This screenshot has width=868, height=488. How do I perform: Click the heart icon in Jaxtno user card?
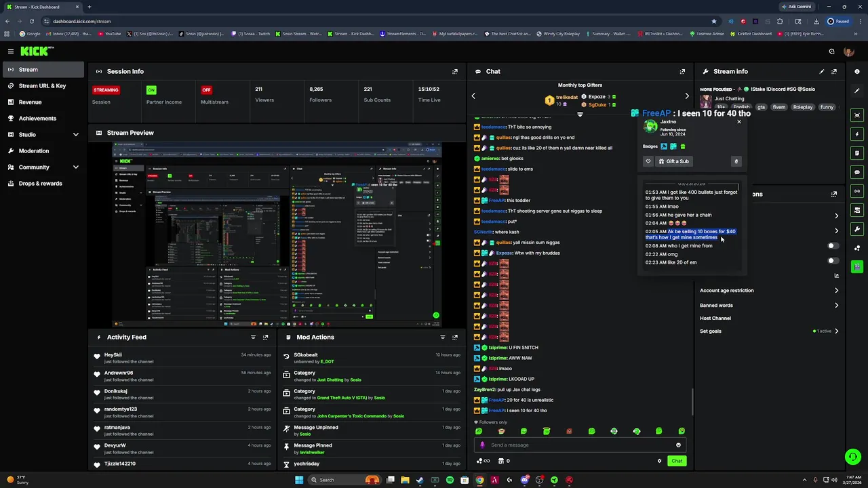[x=648, y=161]
